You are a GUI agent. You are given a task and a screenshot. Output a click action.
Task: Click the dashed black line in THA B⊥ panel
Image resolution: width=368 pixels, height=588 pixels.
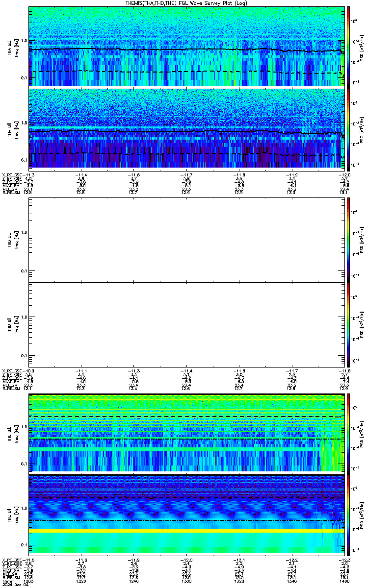186,72
